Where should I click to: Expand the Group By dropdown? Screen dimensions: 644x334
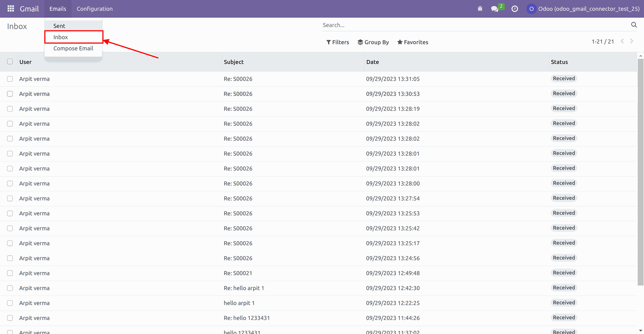click(x=373, y=42)
